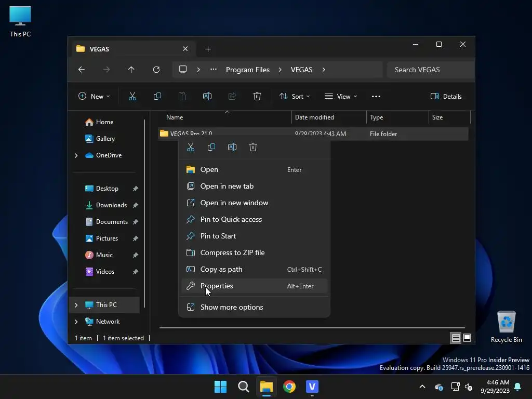Click the File Explorer taskbar icon
The width and height of the screenshot is (532, 399).
(267, 387)
